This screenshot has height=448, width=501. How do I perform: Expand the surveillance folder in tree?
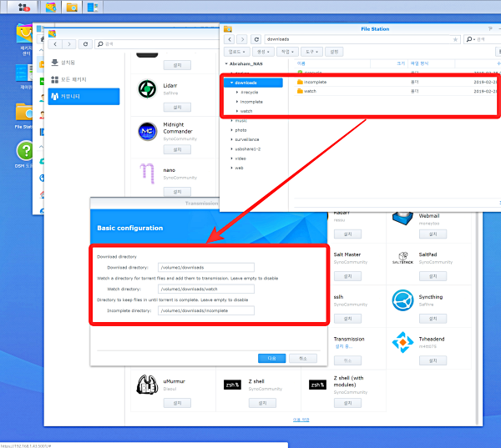point(231,139)
